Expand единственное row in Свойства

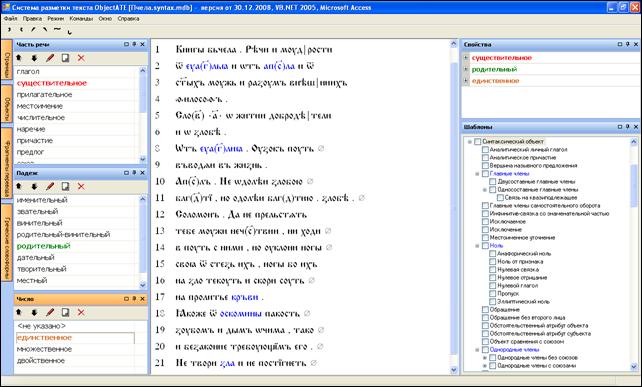pos(466,81)
